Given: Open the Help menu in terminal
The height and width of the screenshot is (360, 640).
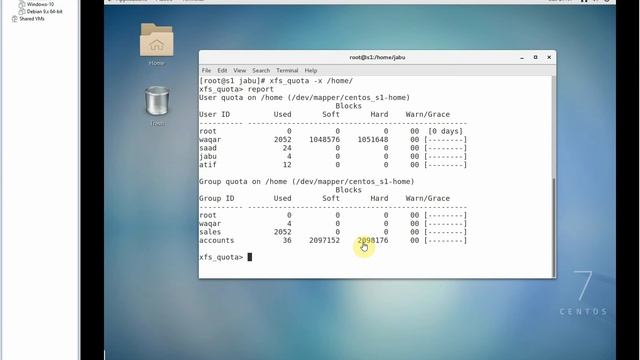Looking at the screenshot, I should coord(311,71).
